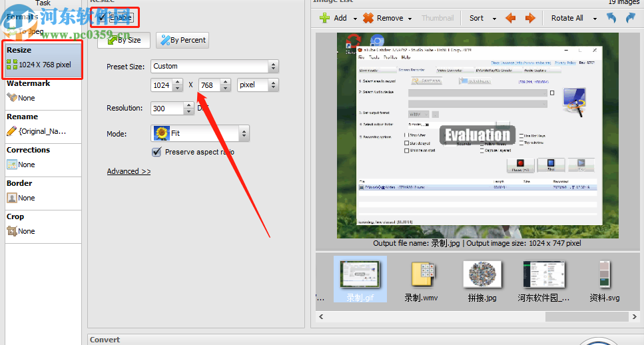The height and width of the screenshot is (345, 644).
Task: Move image left with orange arrow
Action: coord(511,18)
